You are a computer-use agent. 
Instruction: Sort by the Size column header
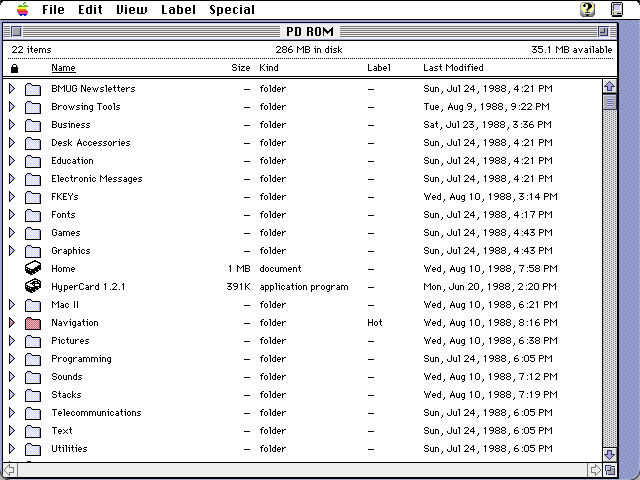(x=240, y=68)
